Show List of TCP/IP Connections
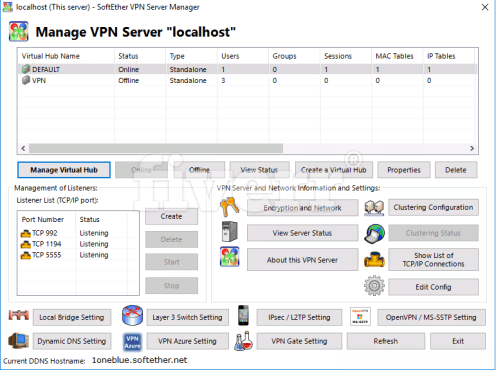 (x=433, y=260)
